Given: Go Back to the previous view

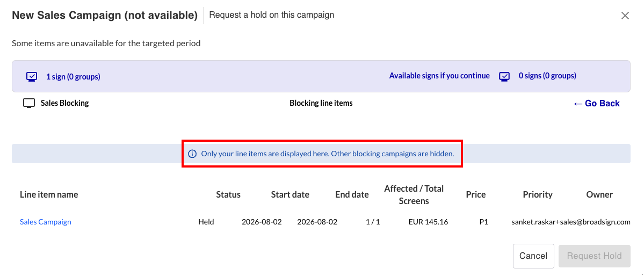Looking at the screenshot, I should (x=596, y=104).
